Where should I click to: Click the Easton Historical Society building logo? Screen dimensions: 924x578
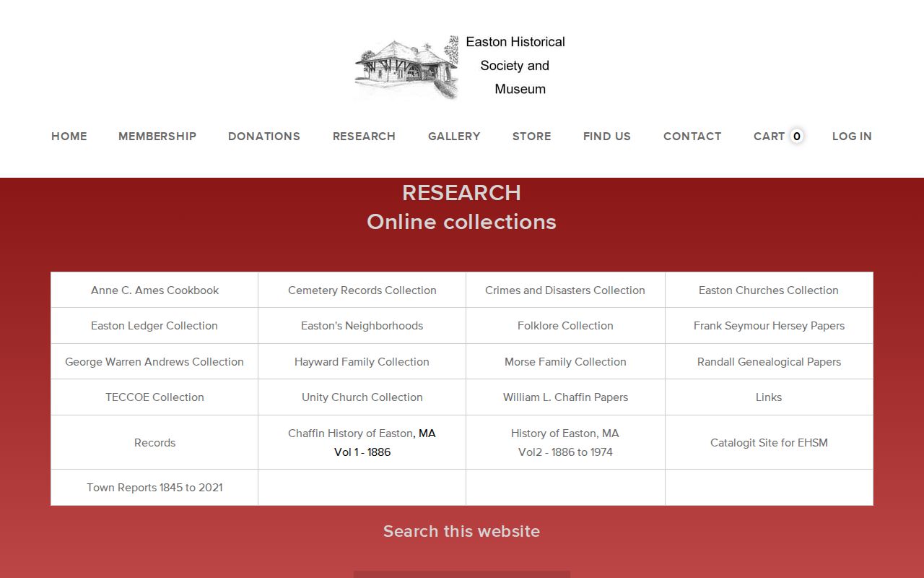coord(407,67)
